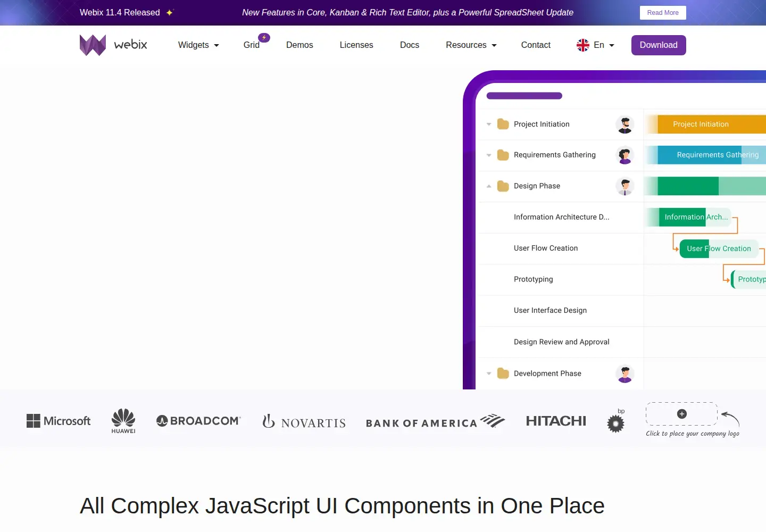Click the Webix 11.4 Released text
The height and width of the screenshot is (532, 766).
point(120,12)
